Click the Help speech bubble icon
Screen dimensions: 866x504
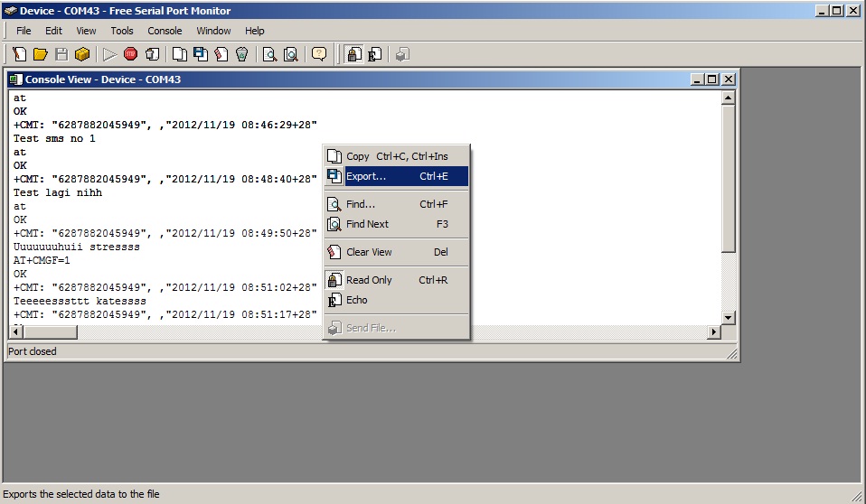tap(319, 54)
